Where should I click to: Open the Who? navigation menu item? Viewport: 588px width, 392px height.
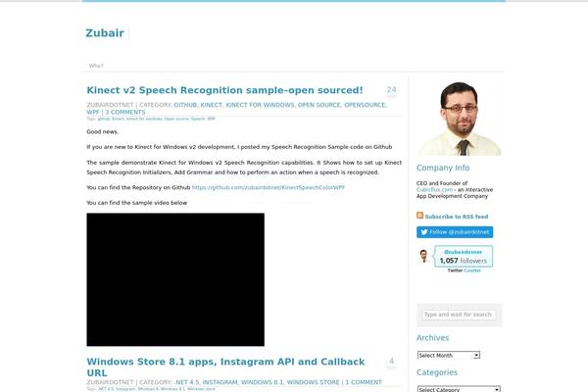pos(96,66)
